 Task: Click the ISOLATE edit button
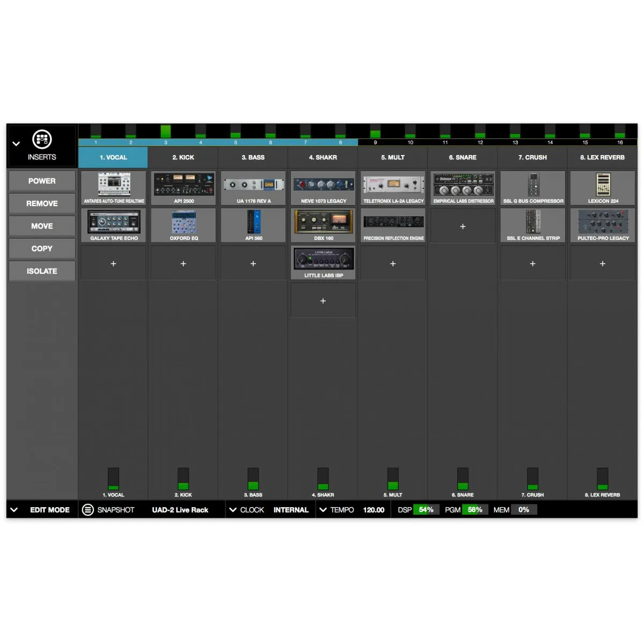click(x=42, y=272)
